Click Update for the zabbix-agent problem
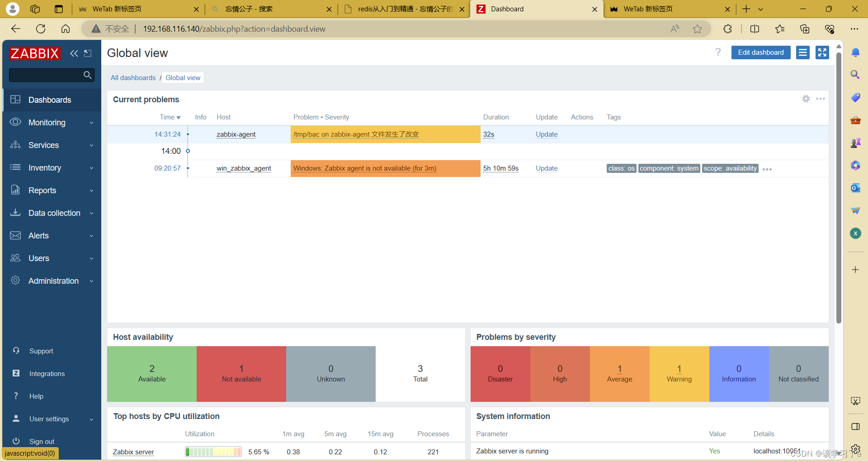The height and width of the screenshot is (462, 868). (x=547, y=134)
